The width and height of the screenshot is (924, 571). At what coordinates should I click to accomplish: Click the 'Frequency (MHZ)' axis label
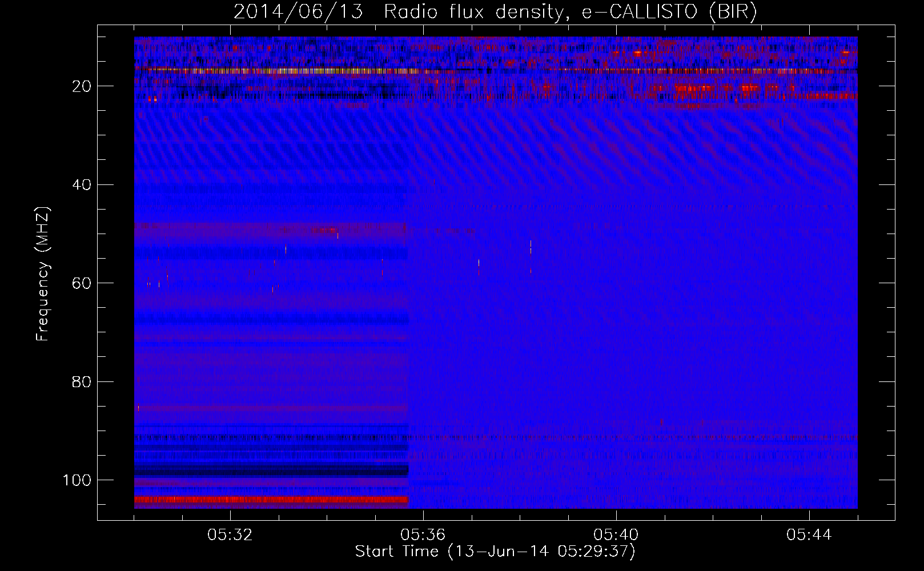(x=43, y=274)
